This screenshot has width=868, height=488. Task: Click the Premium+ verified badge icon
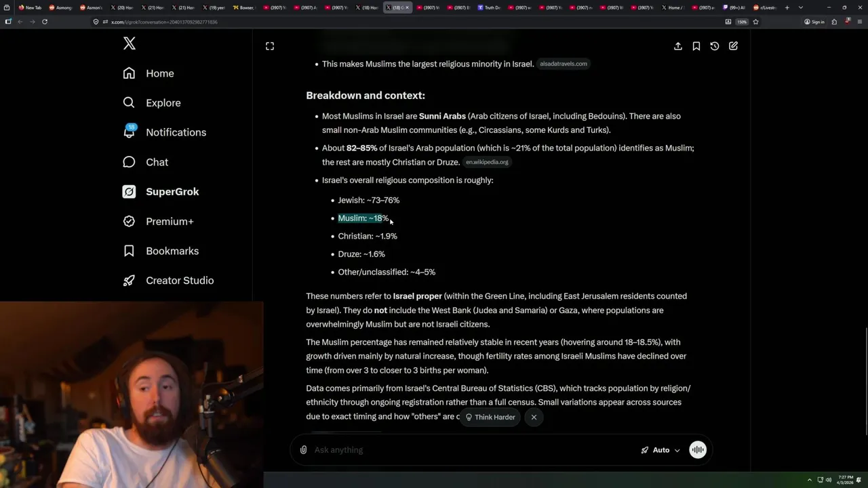129,221
